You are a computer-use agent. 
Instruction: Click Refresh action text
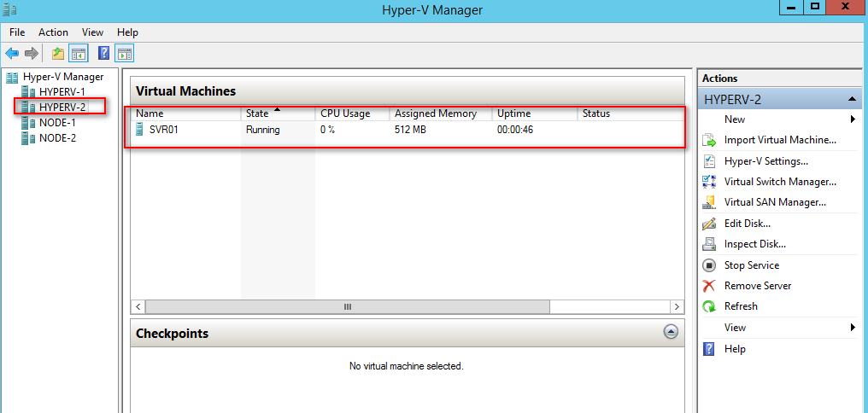pyautogui.click(x=741, y=306)
